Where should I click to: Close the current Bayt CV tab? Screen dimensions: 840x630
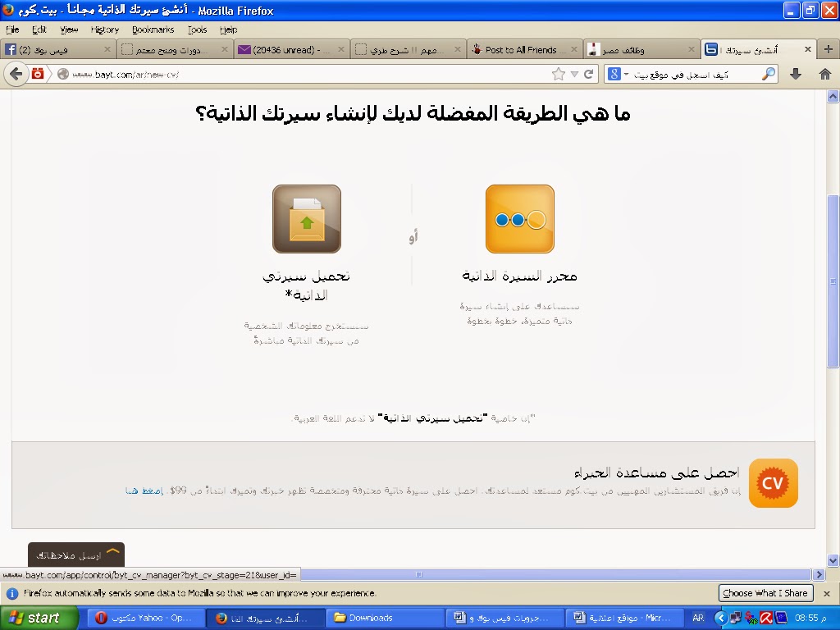(x=808, y=49)
